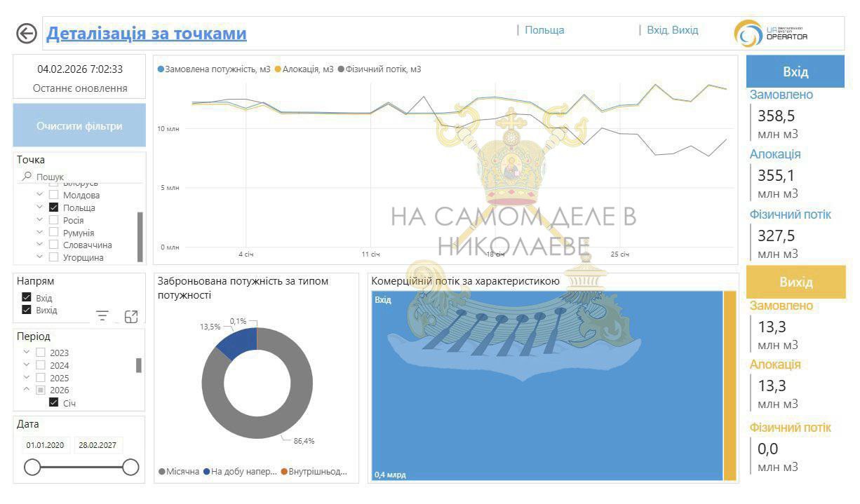Click the back arrow icon
The height and width of the screenshot is (504, 860).
(x=27, y=34)
